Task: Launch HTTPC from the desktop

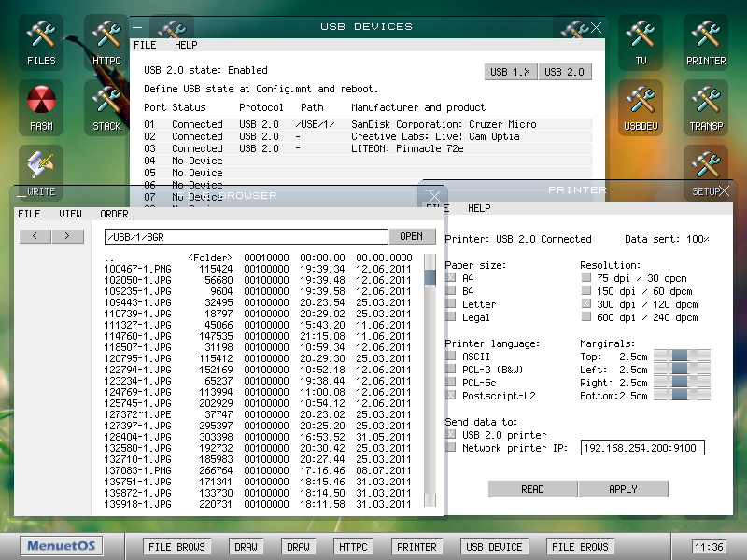Action: pyautogui.click(x=106, y=42)
